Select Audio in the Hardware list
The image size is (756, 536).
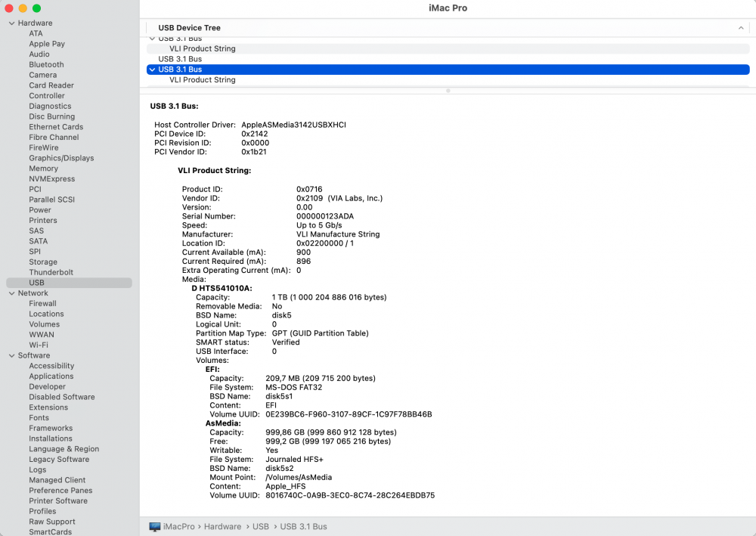pos(39,54)
